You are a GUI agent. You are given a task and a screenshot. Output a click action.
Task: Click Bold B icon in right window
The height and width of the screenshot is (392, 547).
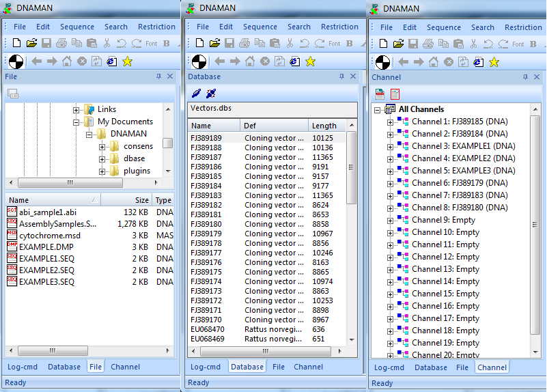coord(533,44)
